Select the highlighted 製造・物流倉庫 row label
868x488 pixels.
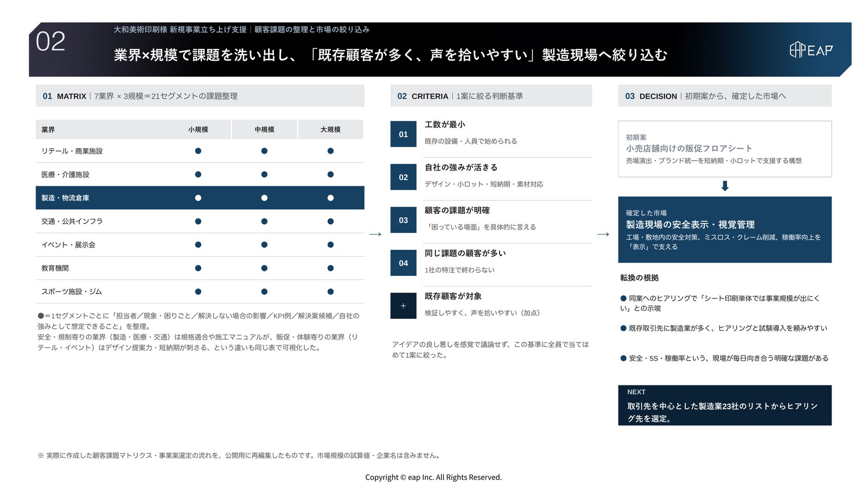click(x=66, y=198)
